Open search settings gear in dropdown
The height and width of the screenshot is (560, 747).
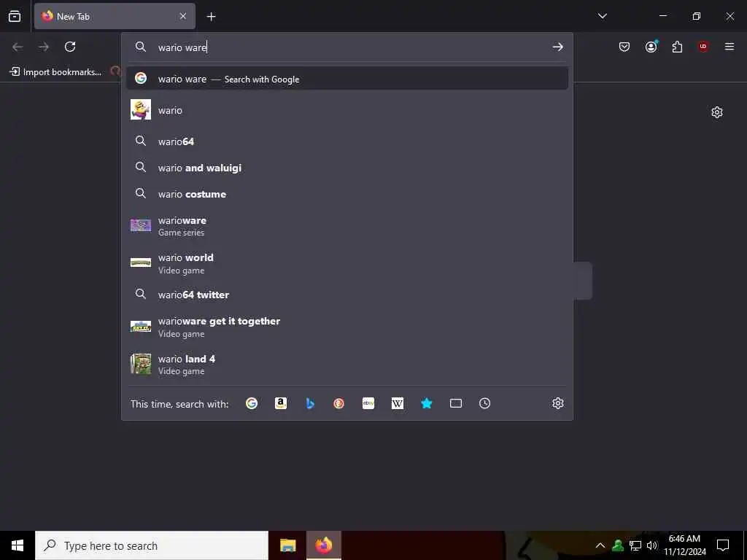tap(558, 403)
